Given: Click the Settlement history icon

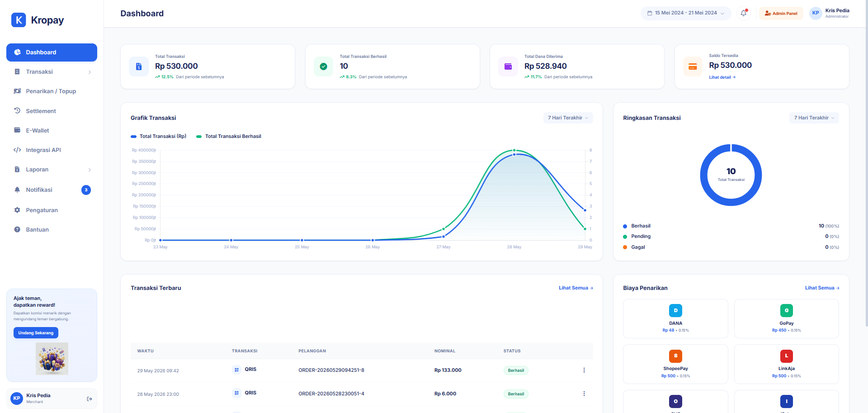Looking at the screenshot, I should point(17,110).
